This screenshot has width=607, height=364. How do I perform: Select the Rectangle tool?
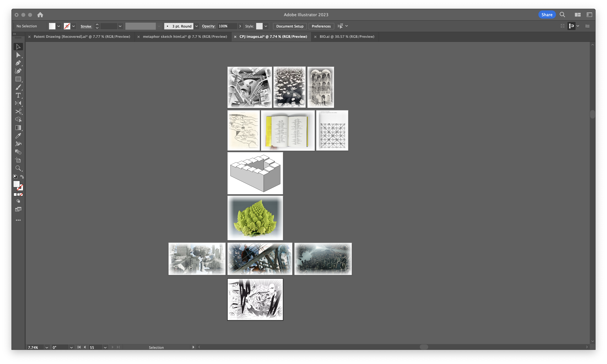(x=18, y=79)
